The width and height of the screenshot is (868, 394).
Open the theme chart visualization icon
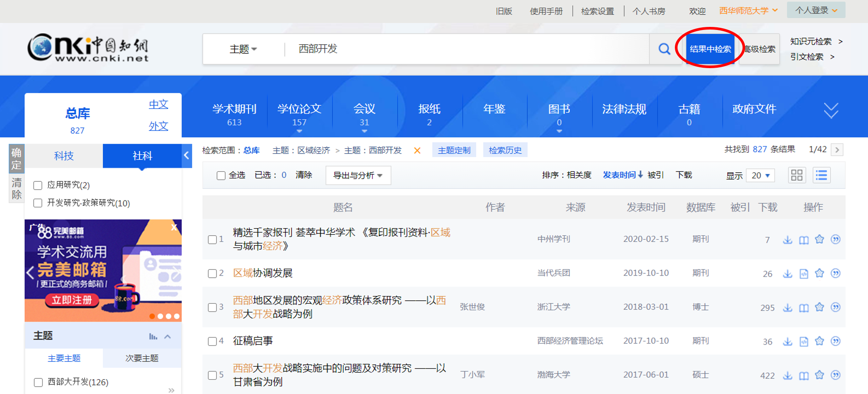(x=153, y=336)
